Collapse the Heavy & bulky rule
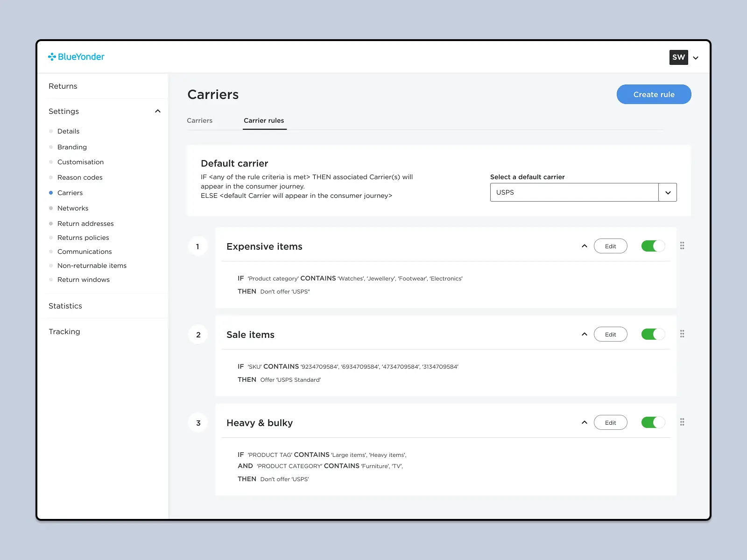The image size is (747, 560). click(x=584, y=422)
